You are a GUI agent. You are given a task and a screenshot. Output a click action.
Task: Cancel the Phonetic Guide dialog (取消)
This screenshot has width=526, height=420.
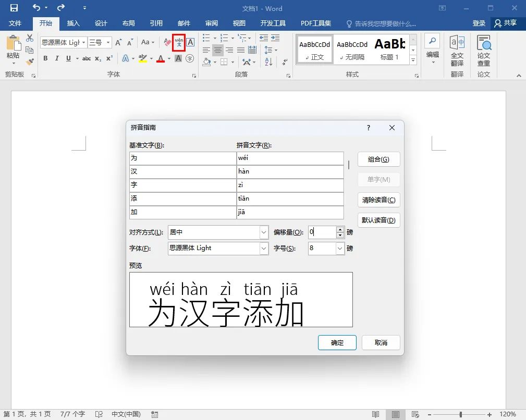381,342
